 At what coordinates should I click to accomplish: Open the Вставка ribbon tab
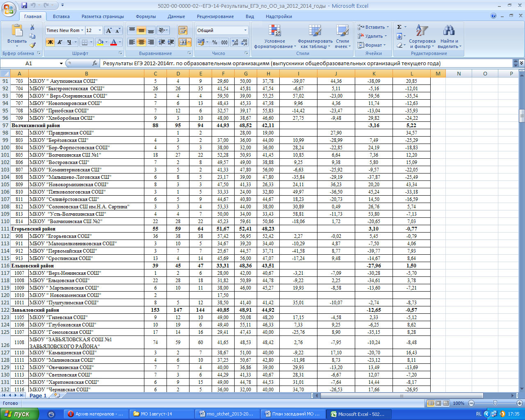61,16
